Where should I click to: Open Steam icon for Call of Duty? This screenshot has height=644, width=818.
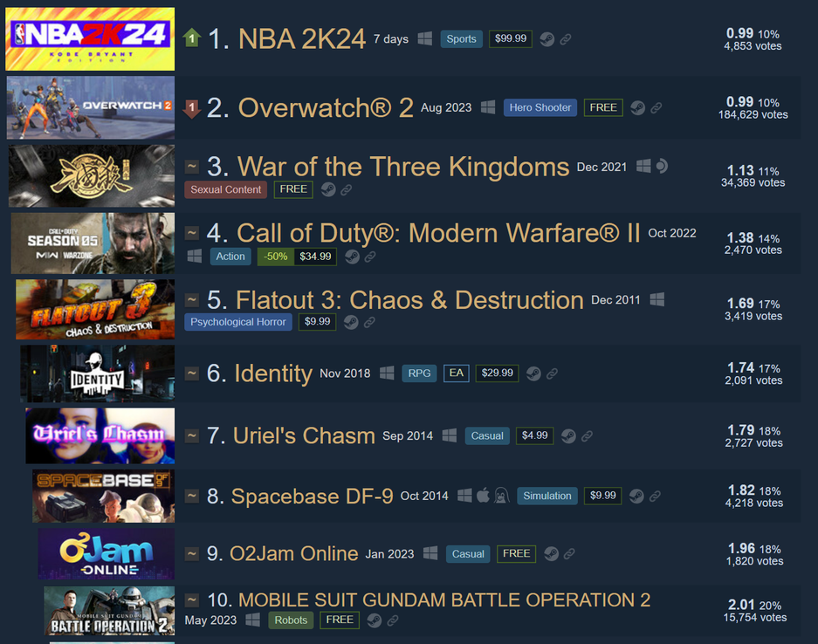(352, 257)
